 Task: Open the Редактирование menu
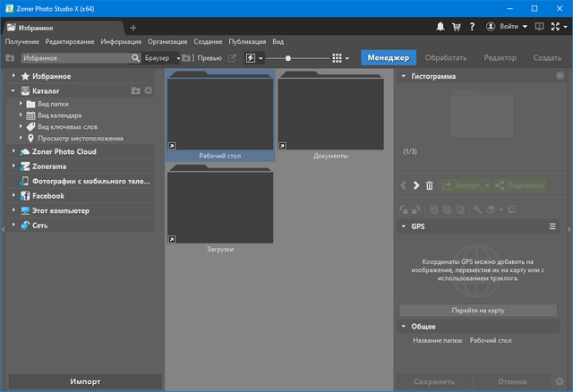(71, 41)
